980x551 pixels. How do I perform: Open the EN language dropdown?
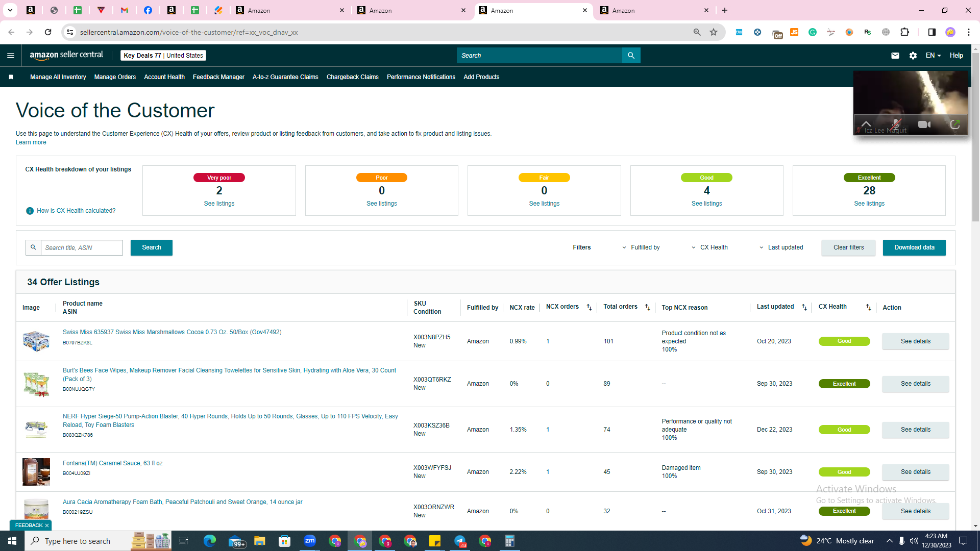(933, 56)
